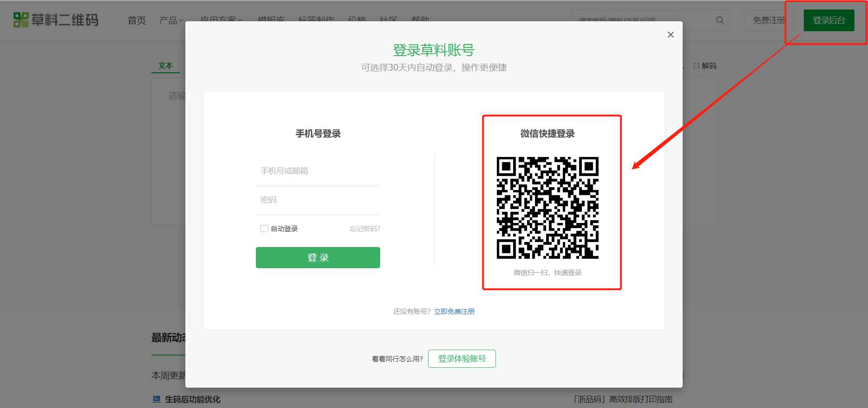Viewport: 868px width, 408px height.
Task: Click the 登录体验账号 button
Action: 462,359
